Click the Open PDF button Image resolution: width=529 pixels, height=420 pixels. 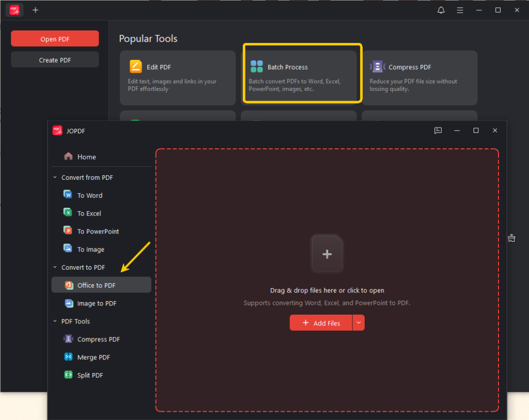[55, 39]
